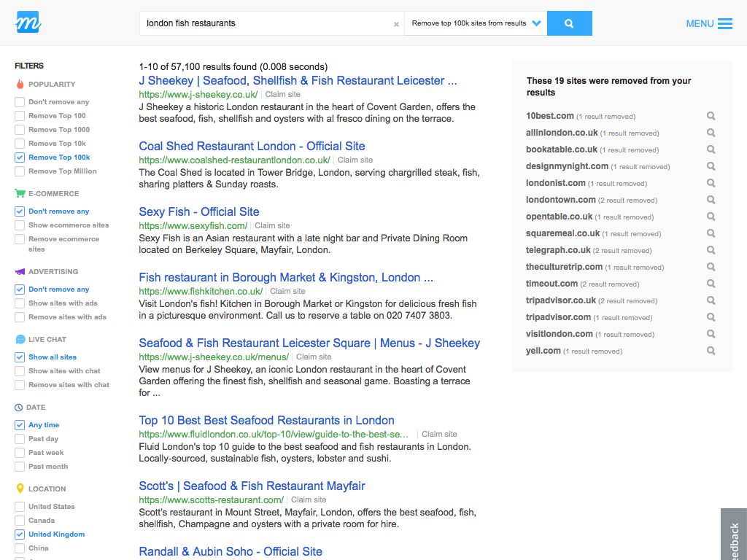
Task: Click the blue search magnifier button
Action: pyautogui.click(x=569, y=23)
